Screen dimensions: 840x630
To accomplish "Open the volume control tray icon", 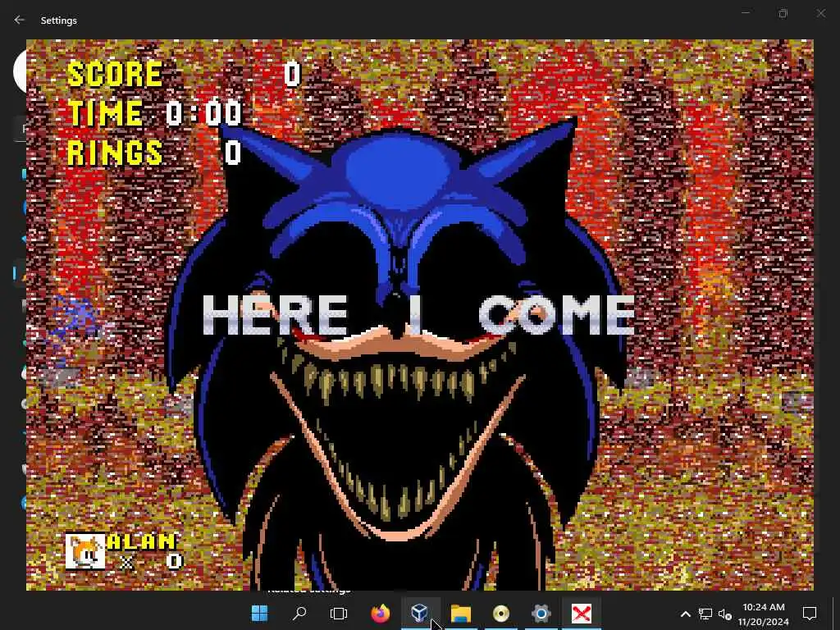I will tap(725, 614).
